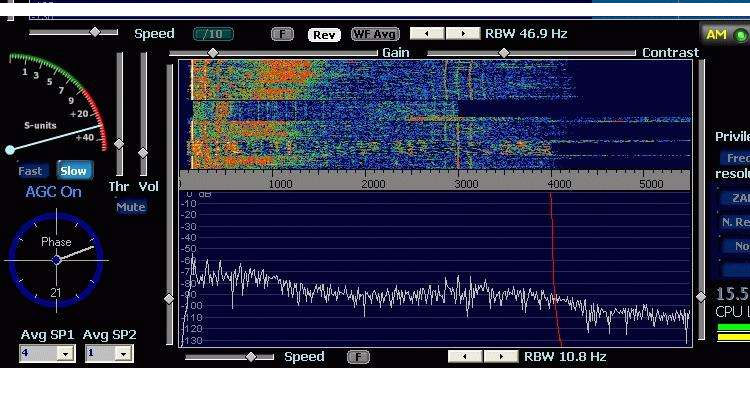Viewport: 750px width, 394px height.
Task: Click the Contrast slider handle
Action: coord(504,53)
